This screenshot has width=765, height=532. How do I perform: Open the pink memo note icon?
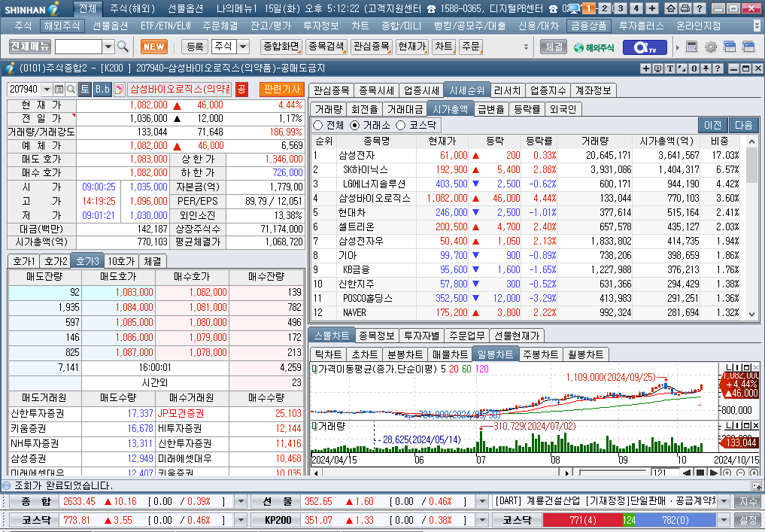(x=119, y=90)
